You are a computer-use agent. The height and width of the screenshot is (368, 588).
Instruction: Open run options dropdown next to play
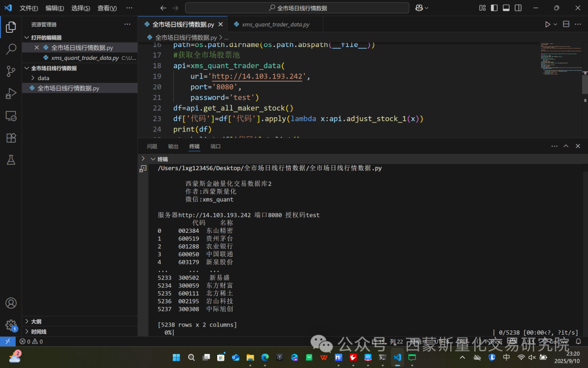tap(555, 25)
